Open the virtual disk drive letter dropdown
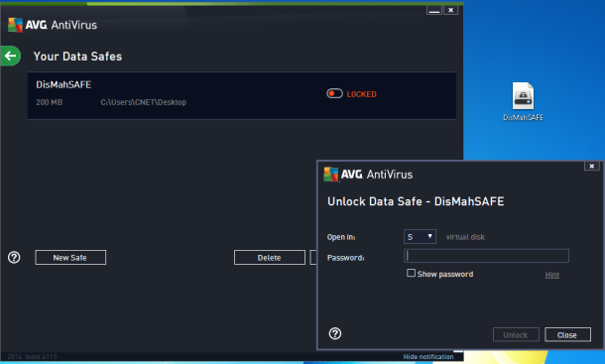Image resolution: width=605 pixels, height=364 pixels. (420, 237)
